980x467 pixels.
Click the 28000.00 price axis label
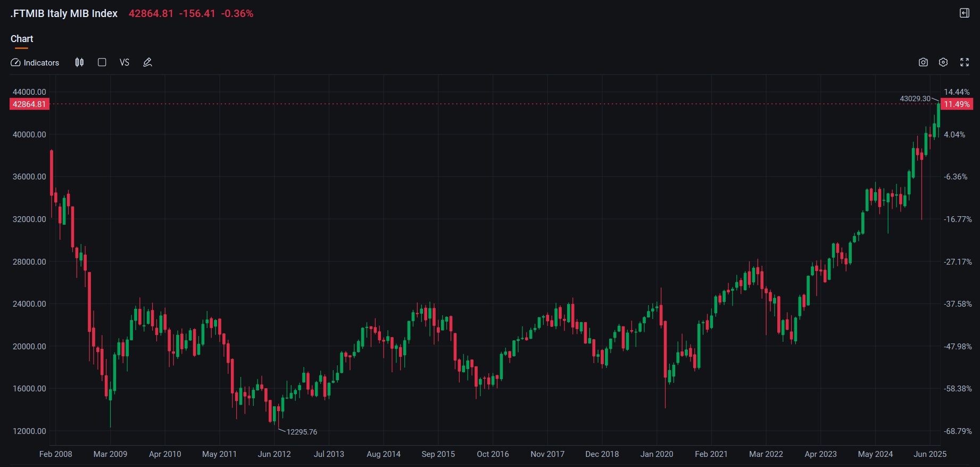tap(29, 262)
